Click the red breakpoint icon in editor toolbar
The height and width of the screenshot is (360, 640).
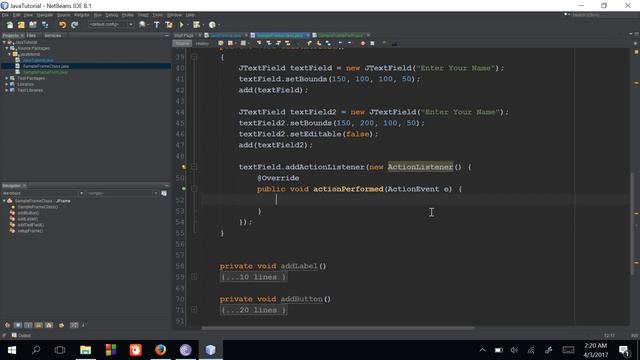[363, 43]
